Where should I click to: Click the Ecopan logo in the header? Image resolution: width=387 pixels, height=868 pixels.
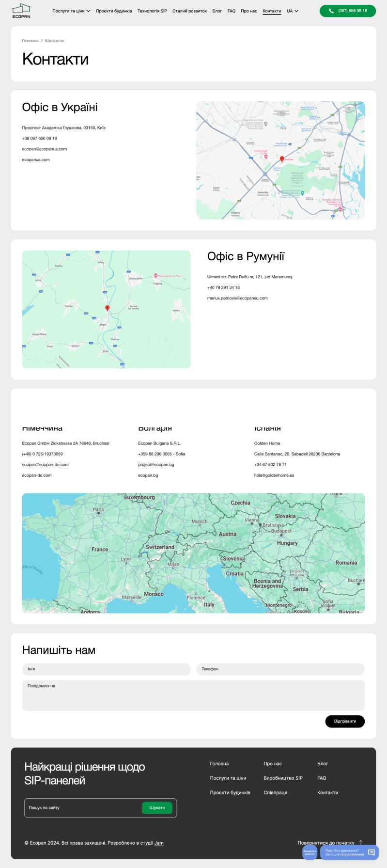(x=21, y=11)
